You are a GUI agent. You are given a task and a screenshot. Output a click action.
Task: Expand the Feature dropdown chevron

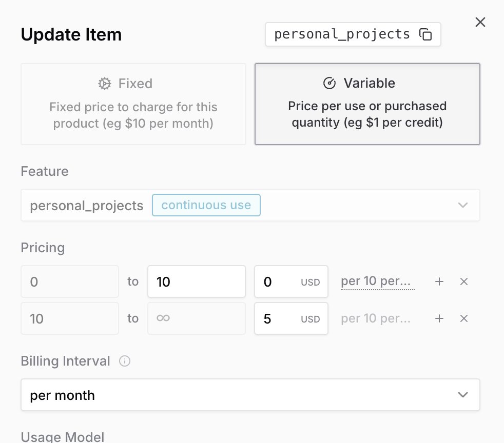pos(463,205)
